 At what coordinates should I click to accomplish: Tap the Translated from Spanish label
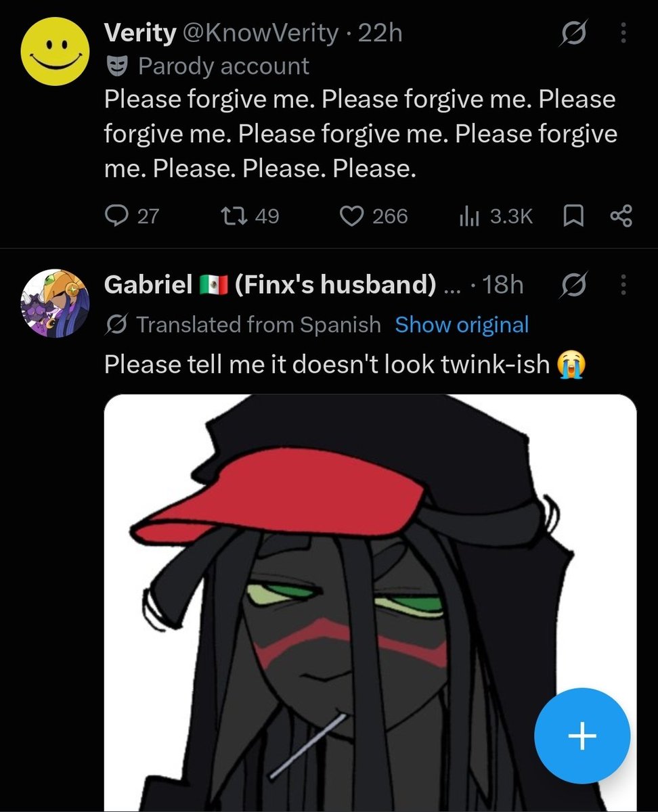[x=244, y=325]
